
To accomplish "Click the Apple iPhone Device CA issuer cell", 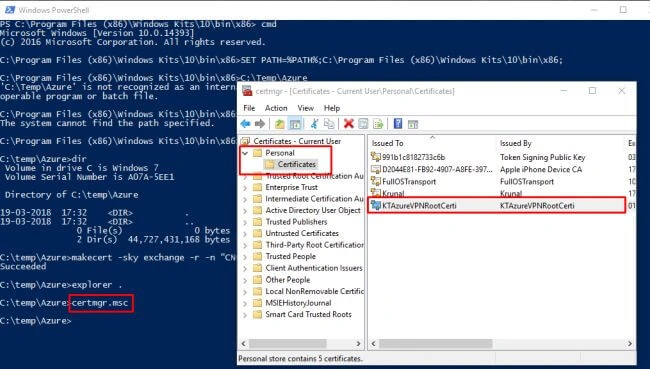I will tap(541, 169).
